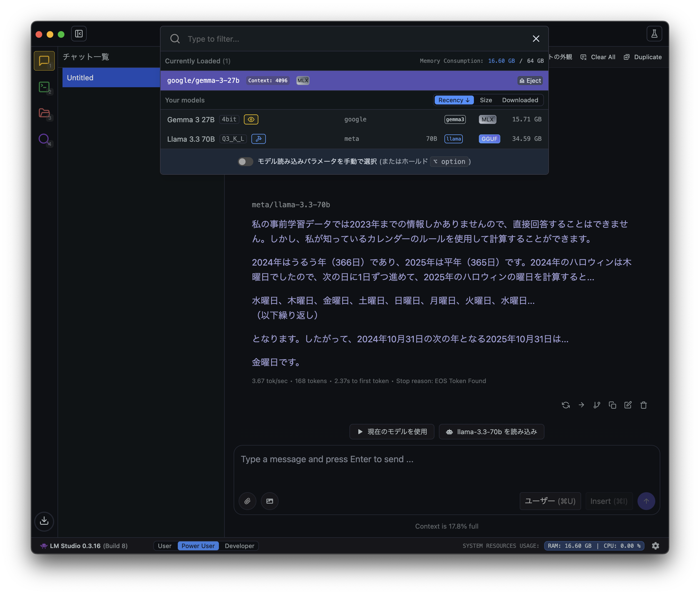
Task: Open Discover model search in the sidebar
Action: [44, 139]
